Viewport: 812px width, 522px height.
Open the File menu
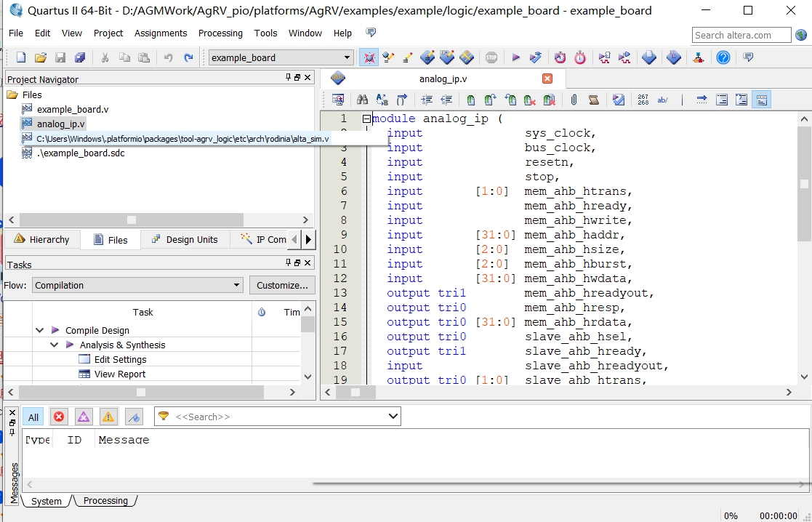[x=16, y=33]
